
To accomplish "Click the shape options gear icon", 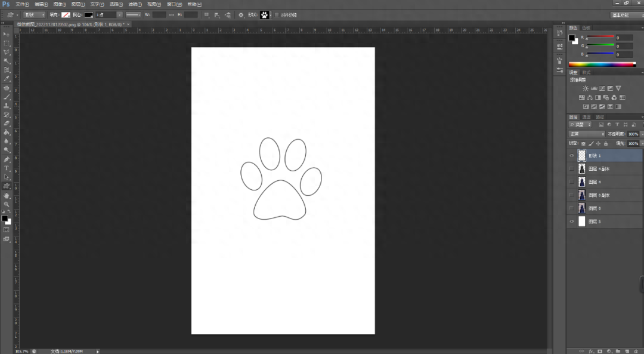I will coord(241,15).
